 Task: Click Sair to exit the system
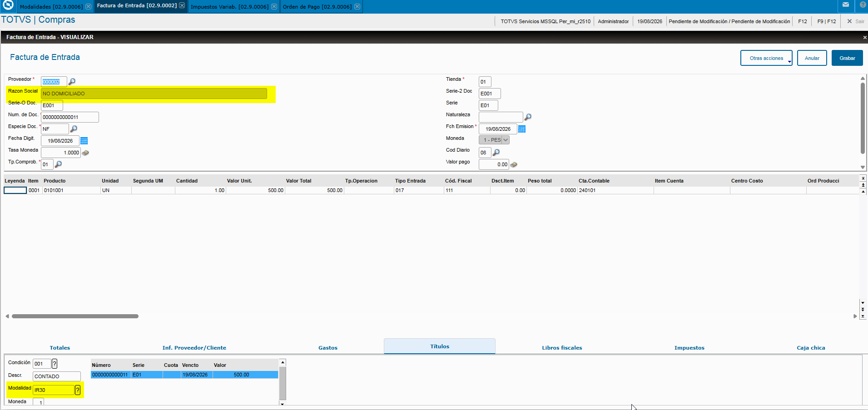[x=856, y=21]
